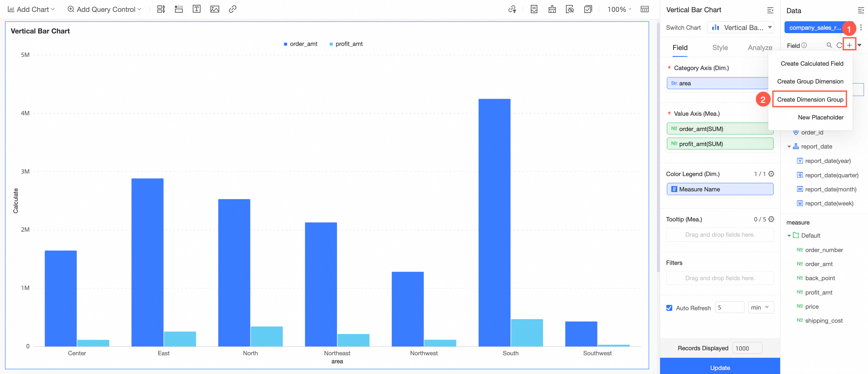
Task: Open the min refresh unit dropdown
Action: click(761, 307)
